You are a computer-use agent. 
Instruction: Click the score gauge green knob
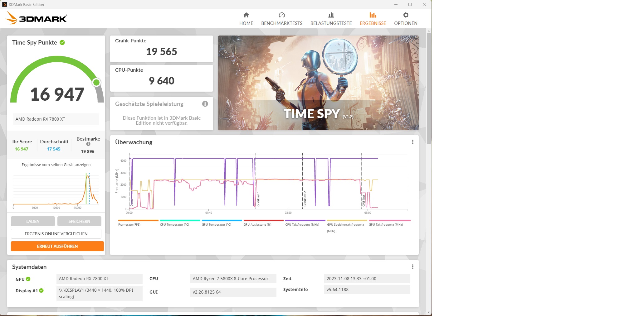[96, 82]
